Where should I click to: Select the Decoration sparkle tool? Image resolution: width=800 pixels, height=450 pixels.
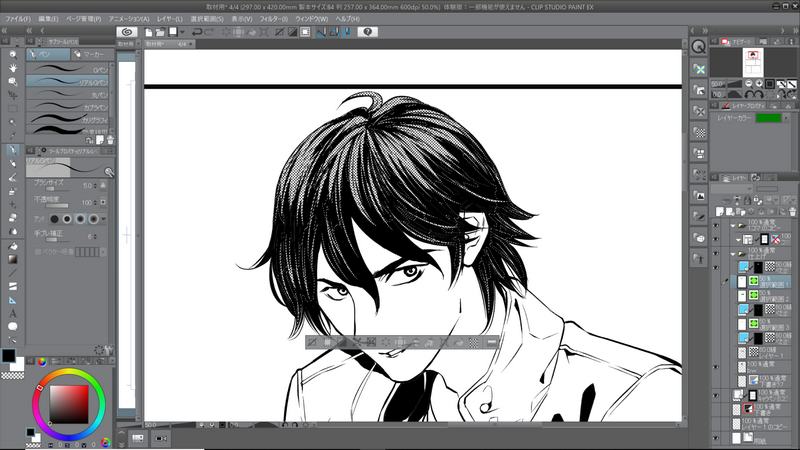13,205
